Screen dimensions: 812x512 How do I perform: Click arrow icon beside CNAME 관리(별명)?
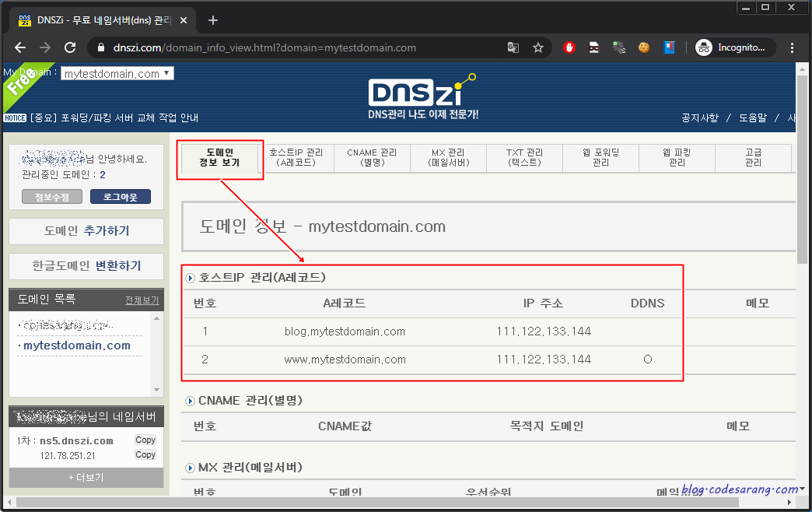190,401
